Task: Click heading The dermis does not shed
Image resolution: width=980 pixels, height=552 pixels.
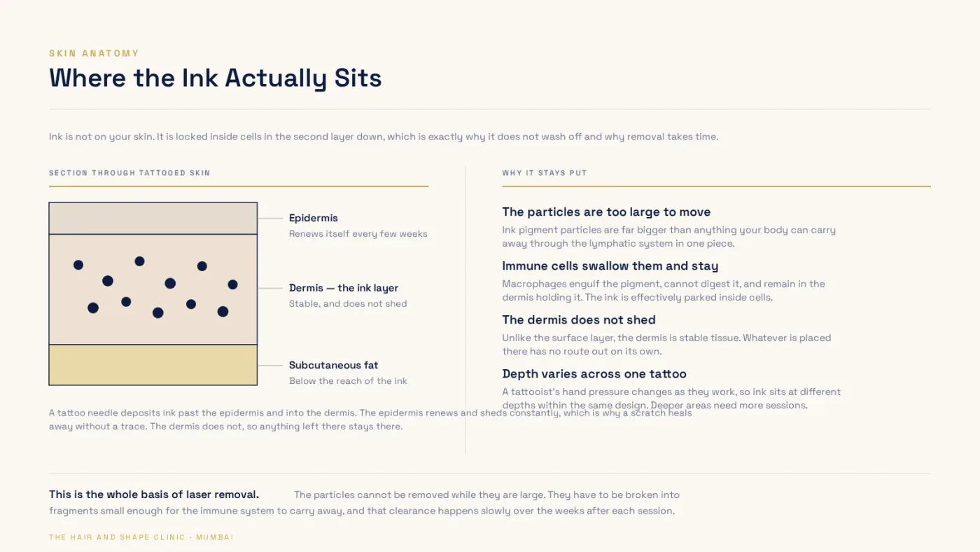Action: tap(579, 320)
